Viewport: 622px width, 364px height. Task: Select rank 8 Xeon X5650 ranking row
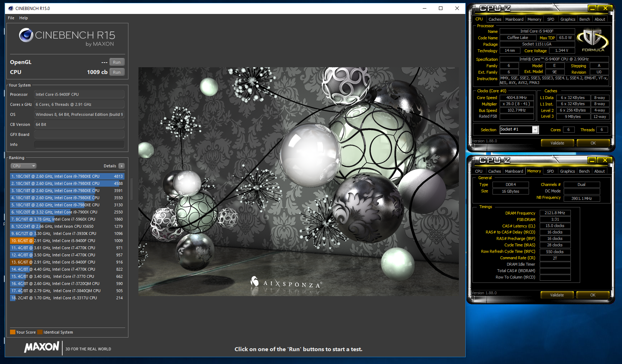tap(67, 226)
